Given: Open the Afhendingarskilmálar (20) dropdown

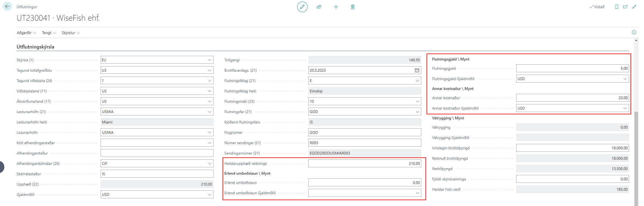Looking at the screenshot, I should [x=209, y=163].
